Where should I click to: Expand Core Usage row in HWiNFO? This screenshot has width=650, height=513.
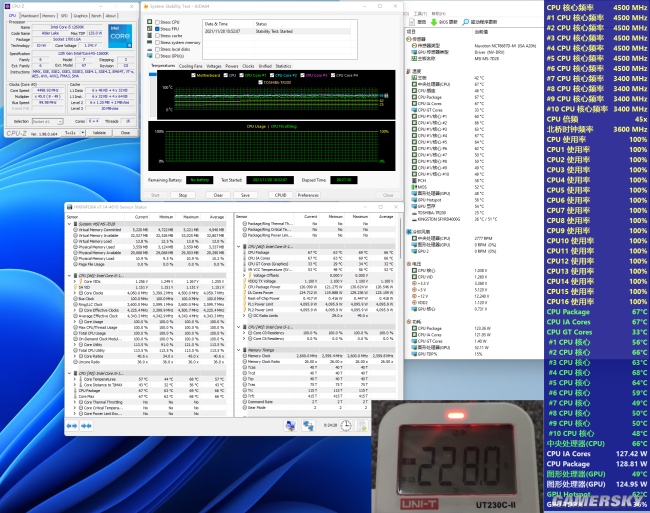75,322
